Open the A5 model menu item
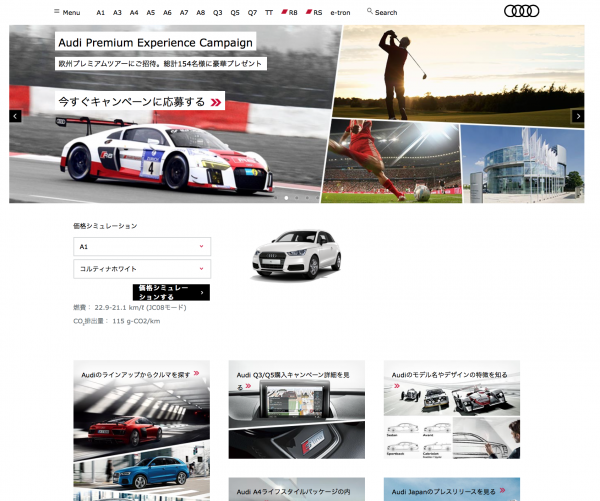This screenshot has height=501, width=600. coord(151,13)
